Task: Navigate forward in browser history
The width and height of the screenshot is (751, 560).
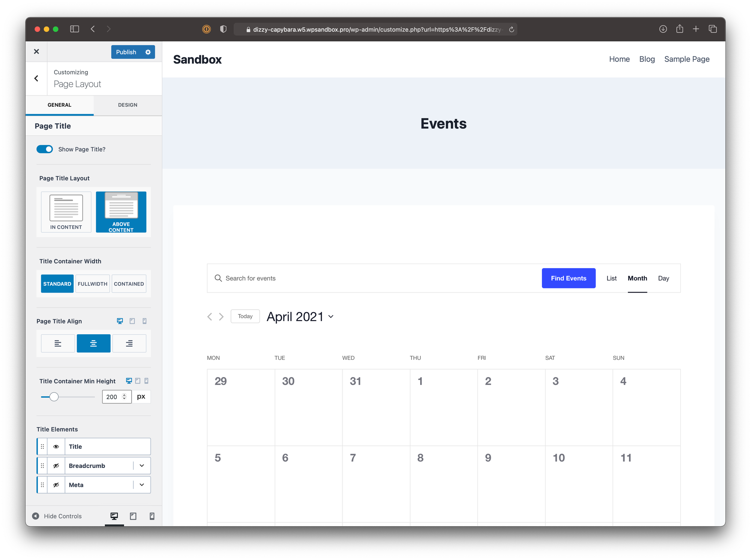Action: tap(109, 29)
